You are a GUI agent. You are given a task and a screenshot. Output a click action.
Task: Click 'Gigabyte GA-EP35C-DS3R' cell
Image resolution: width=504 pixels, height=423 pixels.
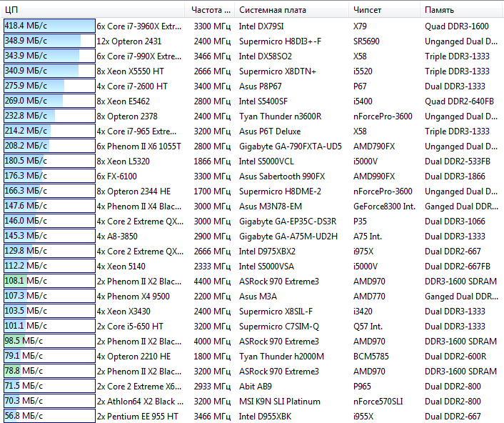click(288, 222)
